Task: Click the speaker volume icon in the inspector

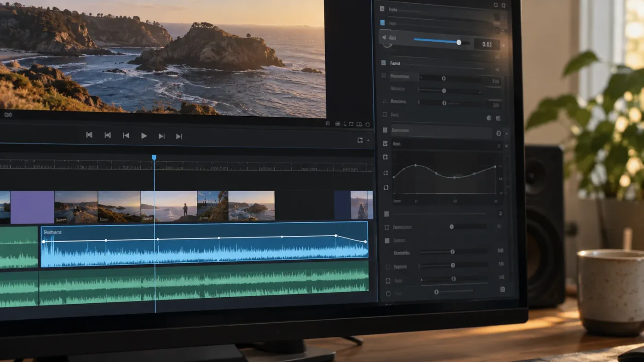Action: 385,38
